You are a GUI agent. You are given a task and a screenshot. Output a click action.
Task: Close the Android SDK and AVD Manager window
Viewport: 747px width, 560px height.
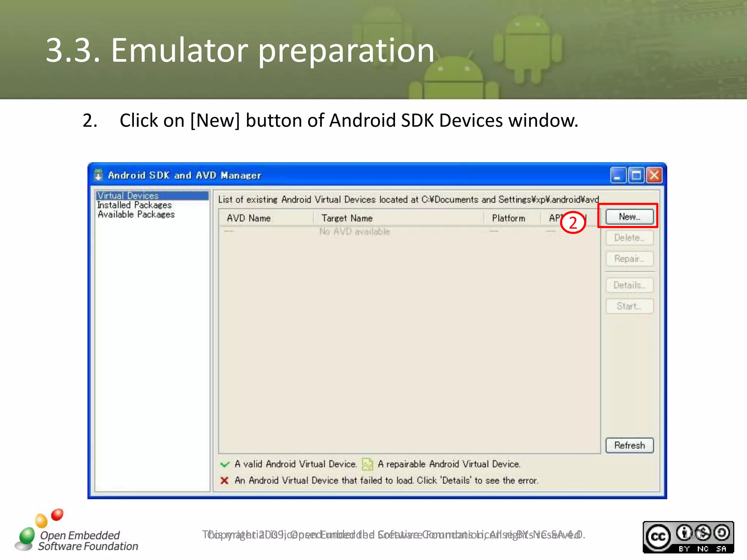point(654,175)
